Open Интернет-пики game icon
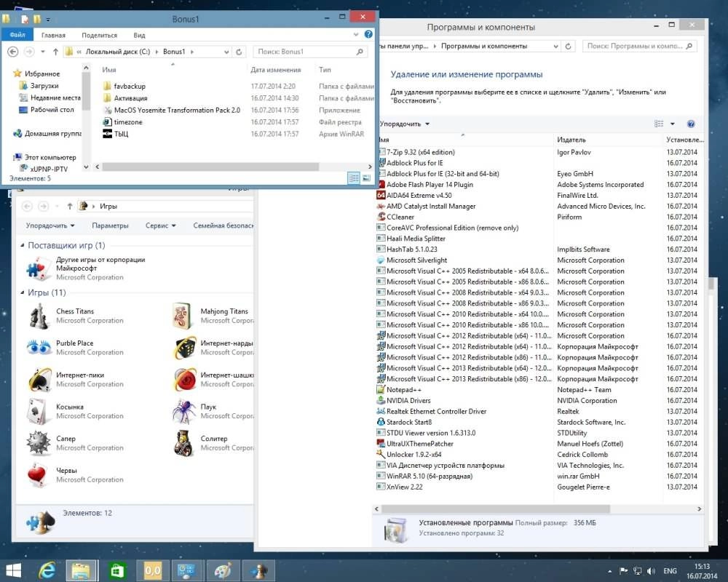The width and height of the screenshot is (728, 582). click(x=40, y=380)
